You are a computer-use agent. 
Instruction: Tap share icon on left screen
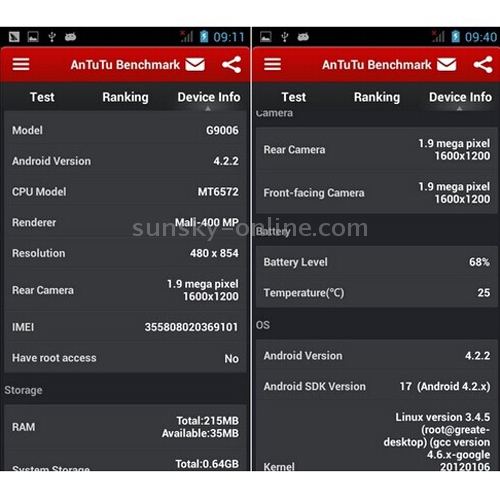pos(232,64)
